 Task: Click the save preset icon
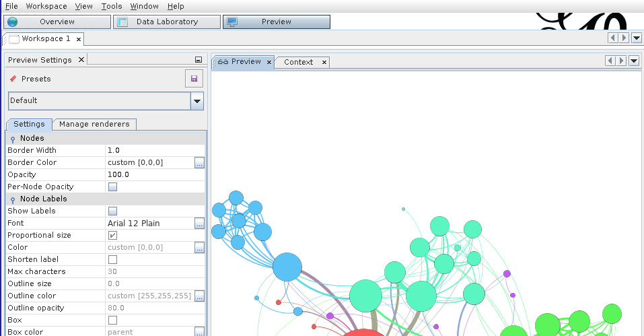click(x=194, y=79)
